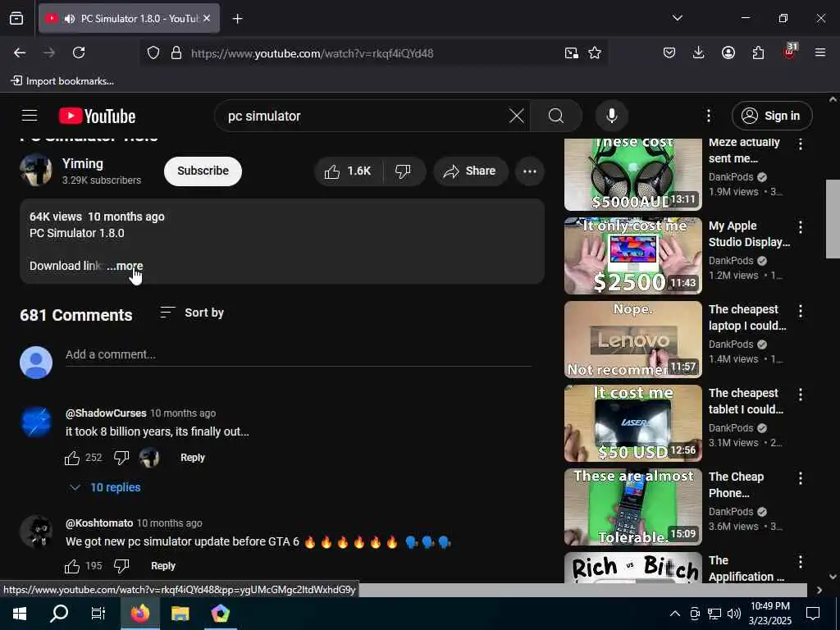Screen dimensions: 840x630
Task: Open the volume control in tray
Action: (734, 614)
